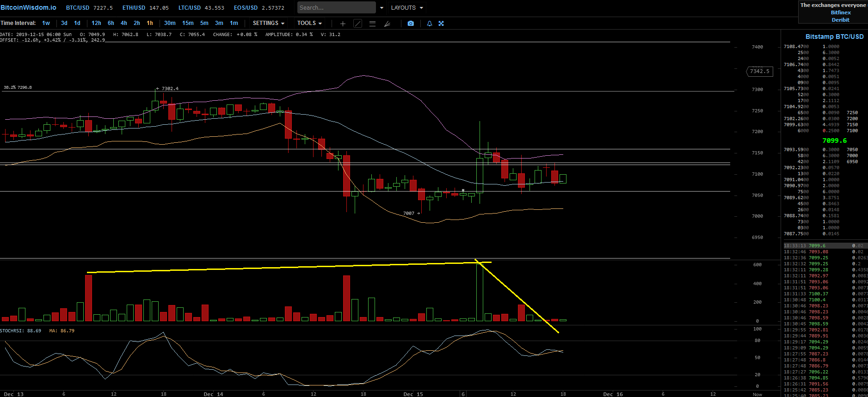Screen dimensions: 868x397
Task: Click the 7106.7400 ask price row
Action: 812,65
